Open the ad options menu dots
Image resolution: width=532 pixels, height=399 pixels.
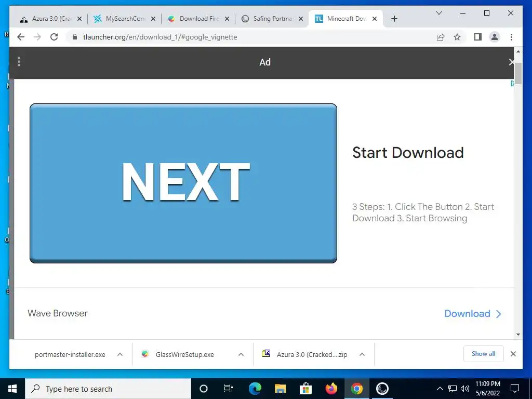19,62
